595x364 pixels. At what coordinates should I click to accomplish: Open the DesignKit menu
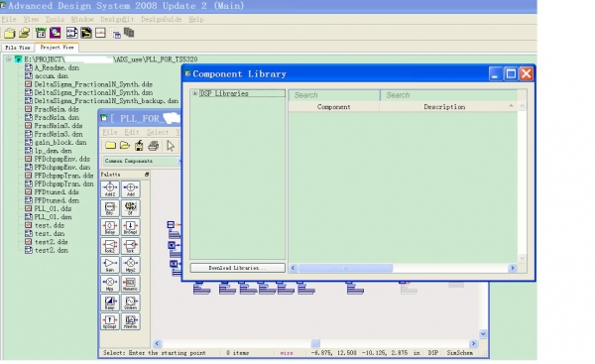click(x=117, y=20)
